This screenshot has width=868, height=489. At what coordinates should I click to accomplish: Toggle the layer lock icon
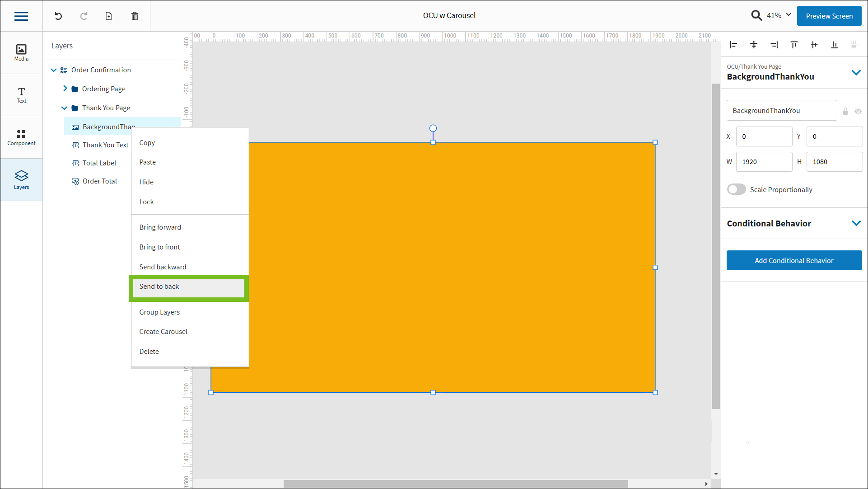pyautogui.click(x=845, y=111)
